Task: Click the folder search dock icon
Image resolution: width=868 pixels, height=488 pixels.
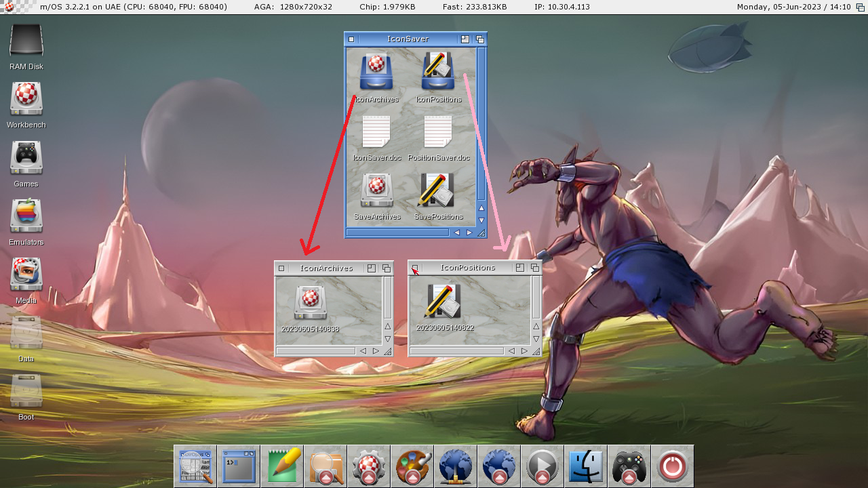Action: 325,466
